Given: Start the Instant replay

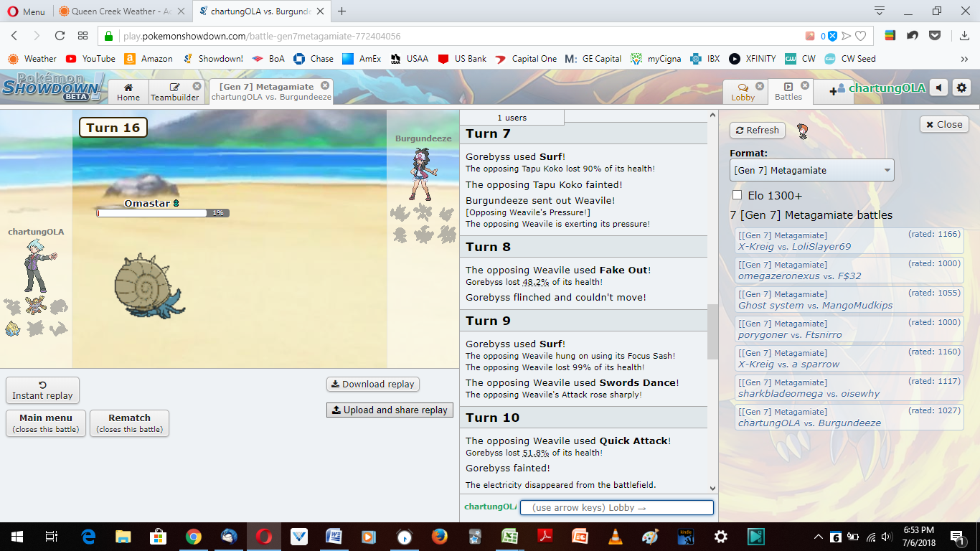Looking at the screenshot, I should (42, 390).
